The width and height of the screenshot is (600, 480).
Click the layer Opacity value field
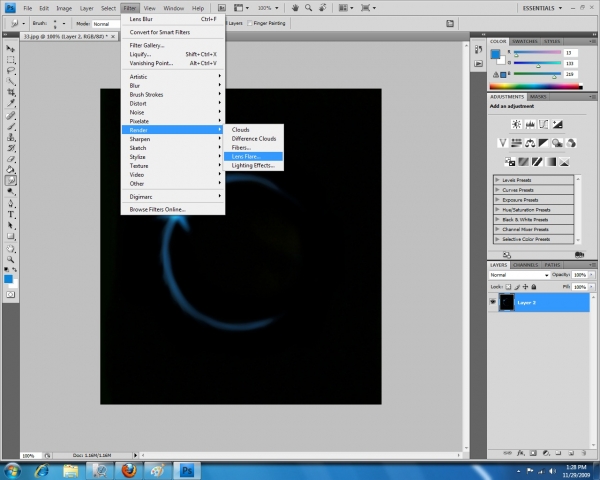[x=579, y=275]
